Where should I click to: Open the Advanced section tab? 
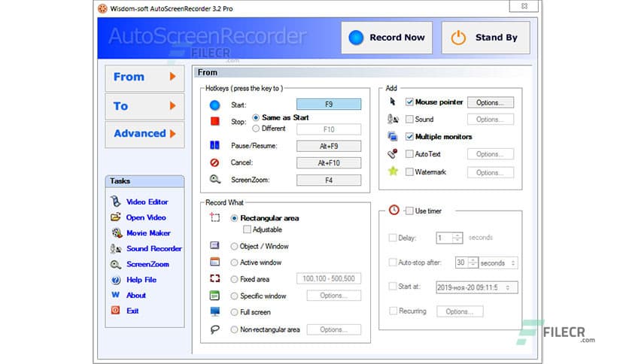pyautogui.click(x=144, y=134)
